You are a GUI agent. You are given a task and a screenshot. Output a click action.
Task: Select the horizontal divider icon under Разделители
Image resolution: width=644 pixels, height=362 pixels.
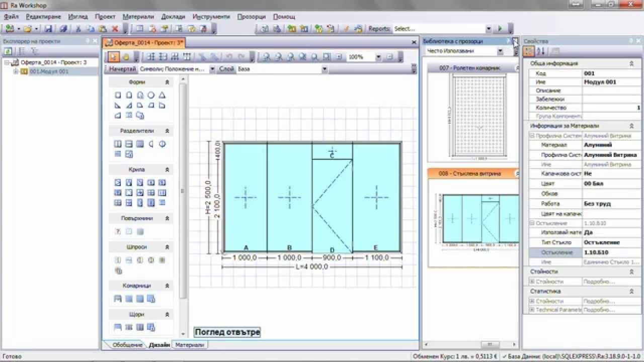point(129,144)
